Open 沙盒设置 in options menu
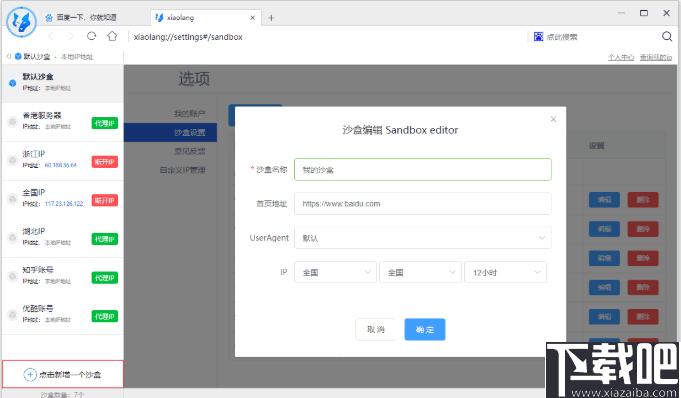Viewport: 681px width, 398px height. [170, 133]
